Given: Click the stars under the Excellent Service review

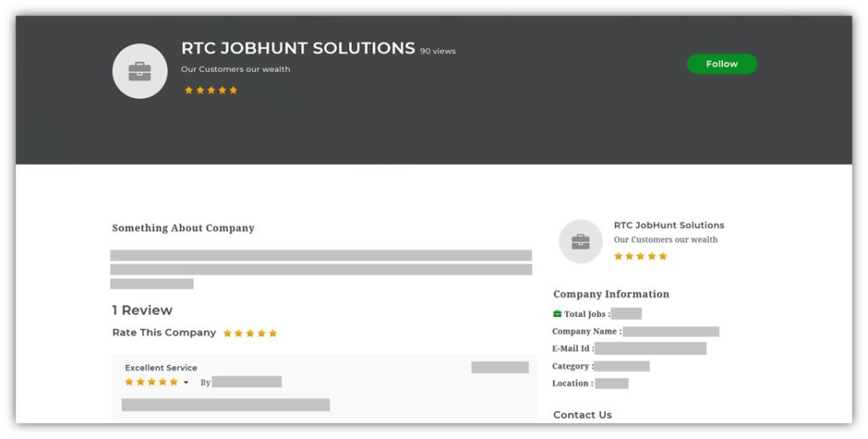Looking at the screenshot, I should (152, 382).
